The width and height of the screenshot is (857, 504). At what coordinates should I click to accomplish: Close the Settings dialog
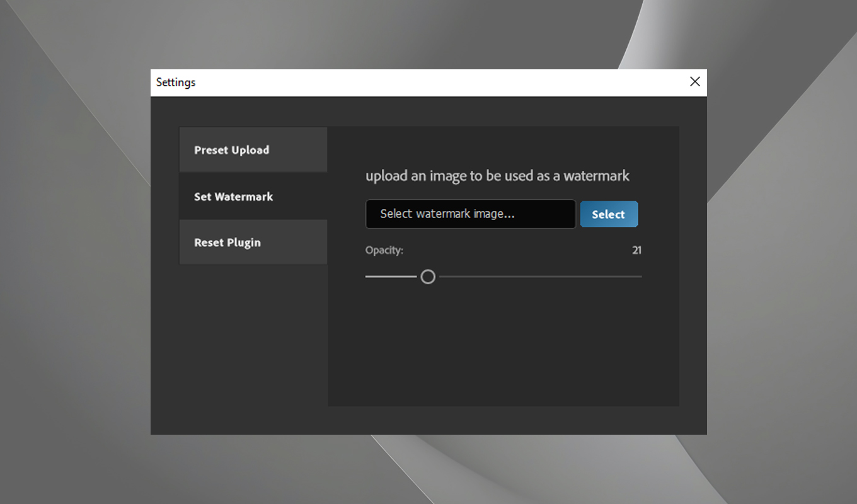point(694,81)
